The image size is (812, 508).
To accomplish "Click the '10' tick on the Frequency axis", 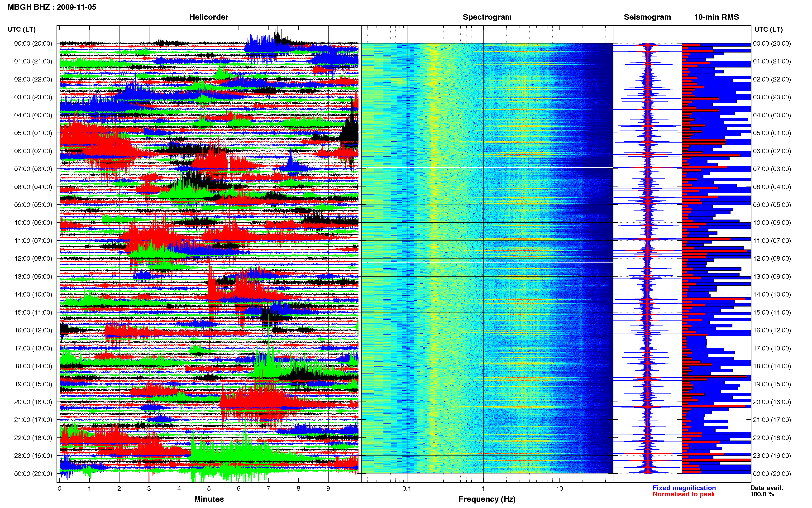I will click(559, 489).
